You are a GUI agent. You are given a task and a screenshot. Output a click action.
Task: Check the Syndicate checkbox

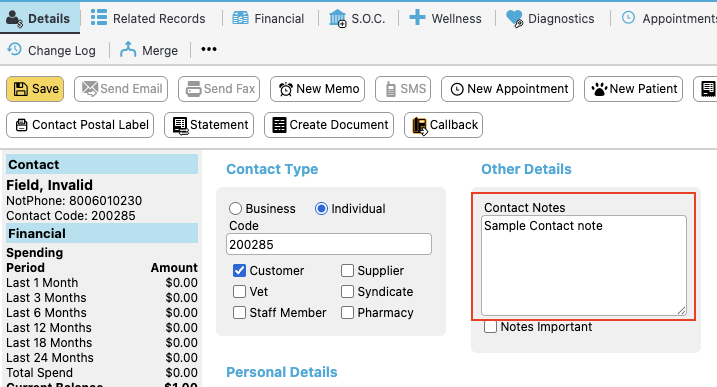point(347,291)
